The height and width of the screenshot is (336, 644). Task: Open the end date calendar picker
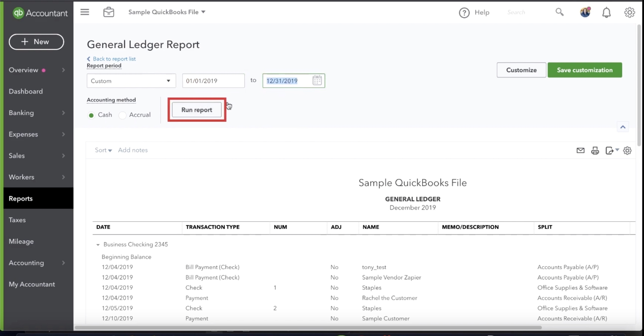click(x=317, y=81)
